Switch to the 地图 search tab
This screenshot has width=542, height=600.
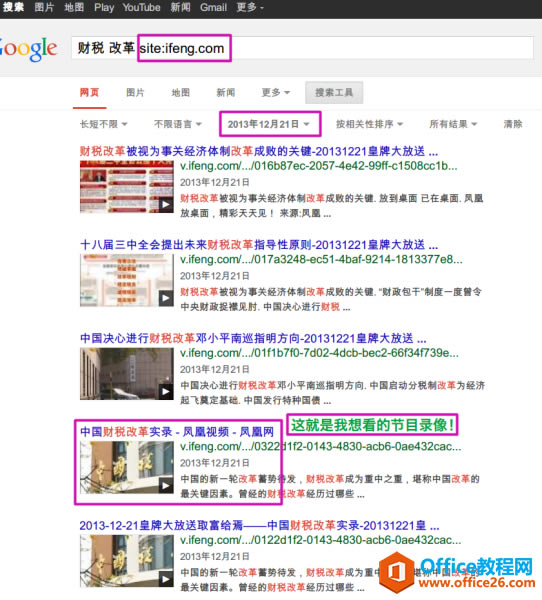180,93
